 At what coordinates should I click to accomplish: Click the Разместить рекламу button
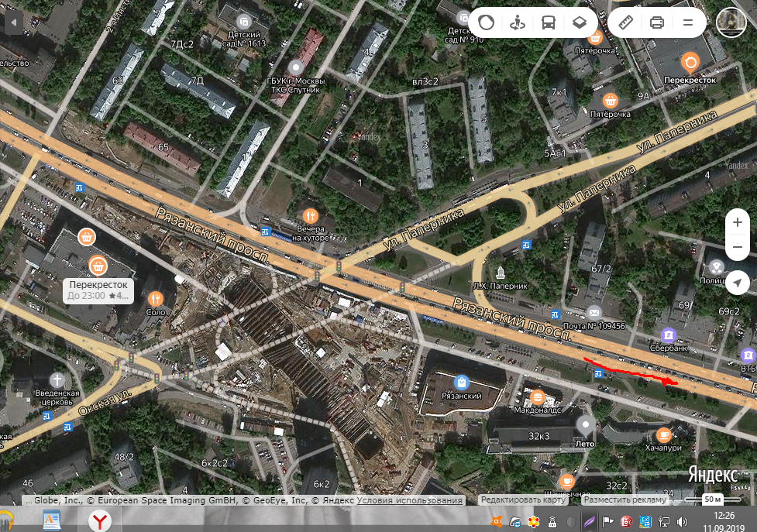625,499
